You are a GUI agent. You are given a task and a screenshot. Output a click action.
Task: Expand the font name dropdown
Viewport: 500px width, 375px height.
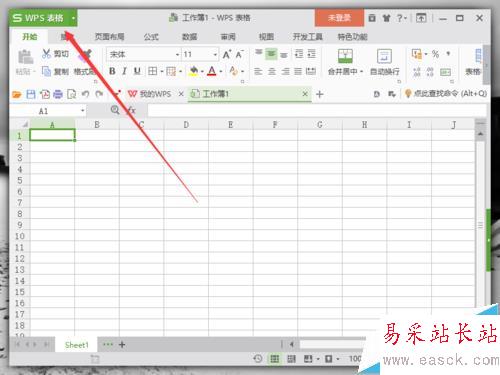point(177,55)
